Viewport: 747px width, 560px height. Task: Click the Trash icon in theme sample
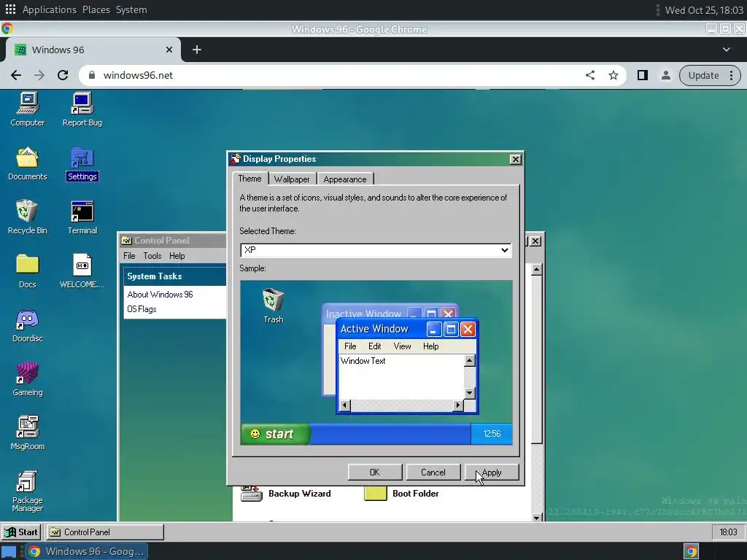pyautogui.click(x=274, y=306)
